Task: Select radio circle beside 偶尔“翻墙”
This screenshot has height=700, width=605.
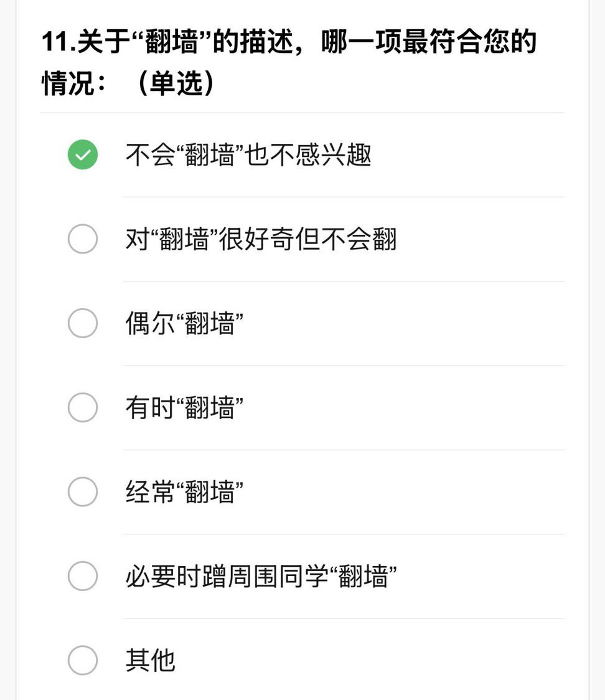Action: (x=83, y=323)
